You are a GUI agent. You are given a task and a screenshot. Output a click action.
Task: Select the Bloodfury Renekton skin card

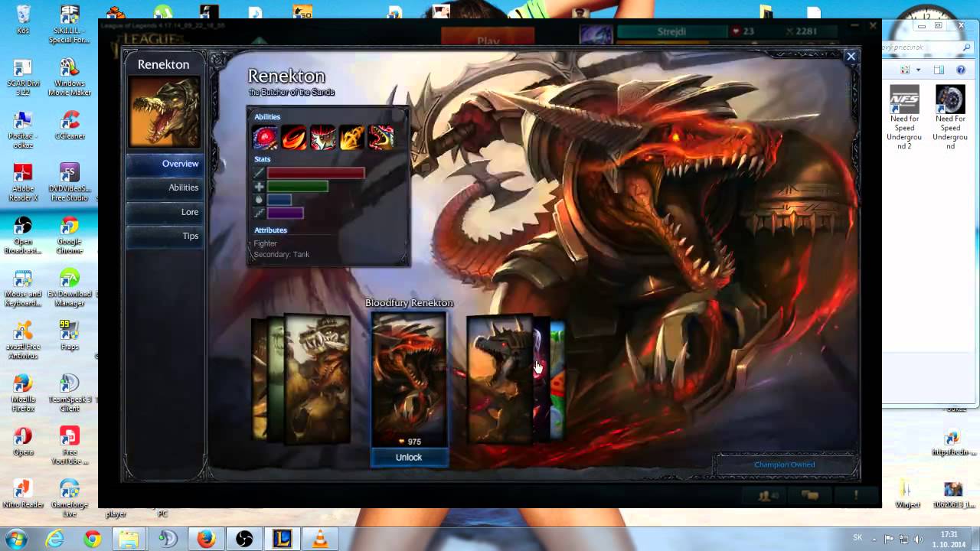(409, 379)
